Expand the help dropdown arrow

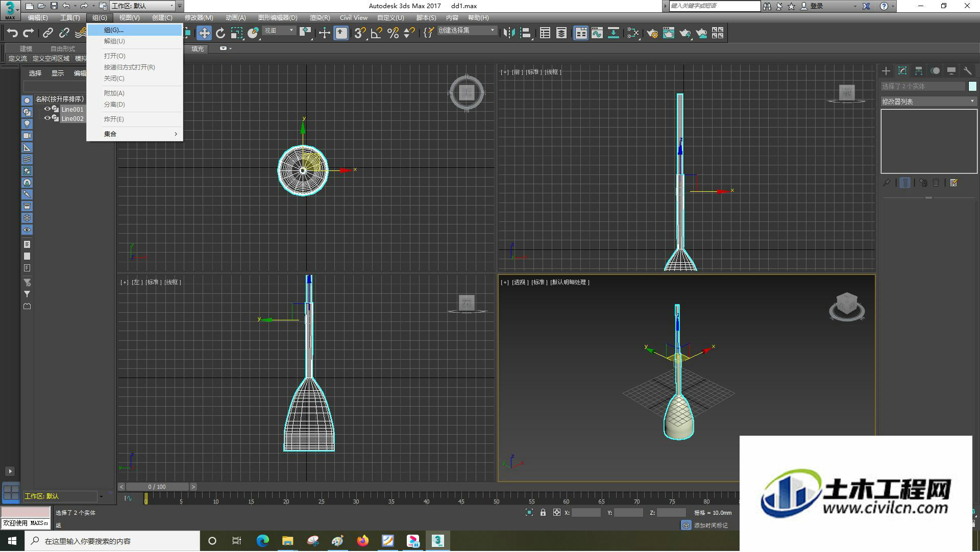893,6
